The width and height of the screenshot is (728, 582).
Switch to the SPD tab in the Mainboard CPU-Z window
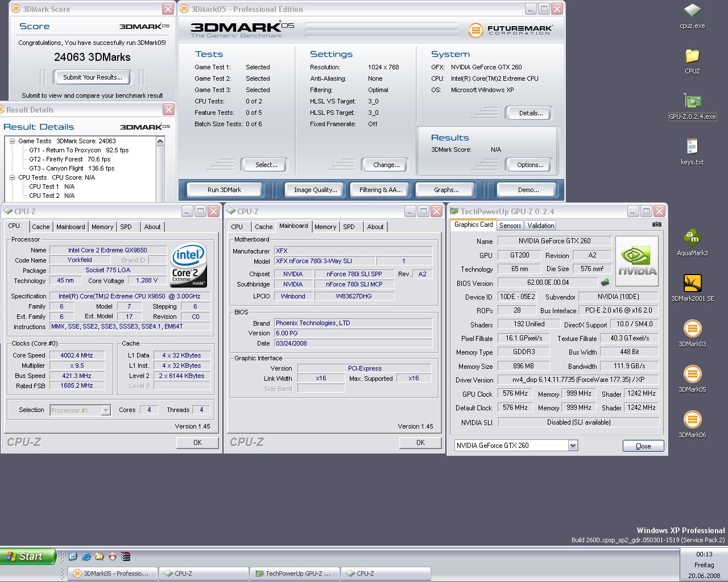click(x=349, y=227)
